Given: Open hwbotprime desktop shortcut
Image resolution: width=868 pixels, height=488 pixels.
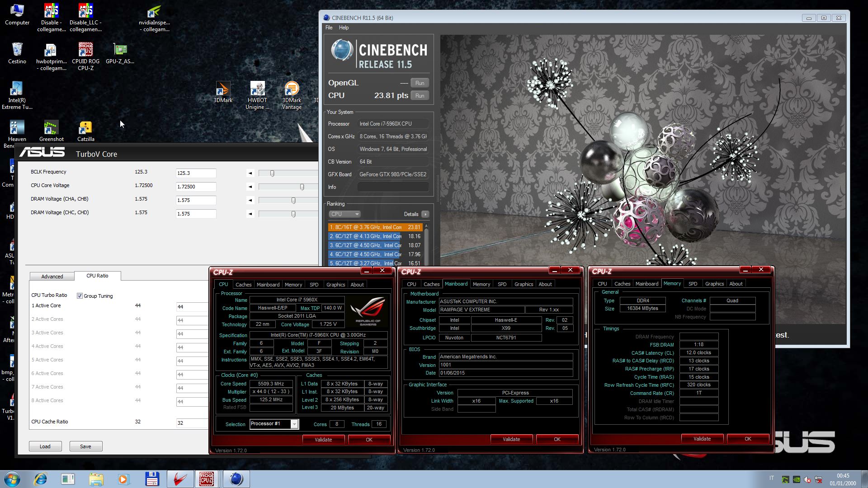Looking at the screenshot, I should coord(52,56).
